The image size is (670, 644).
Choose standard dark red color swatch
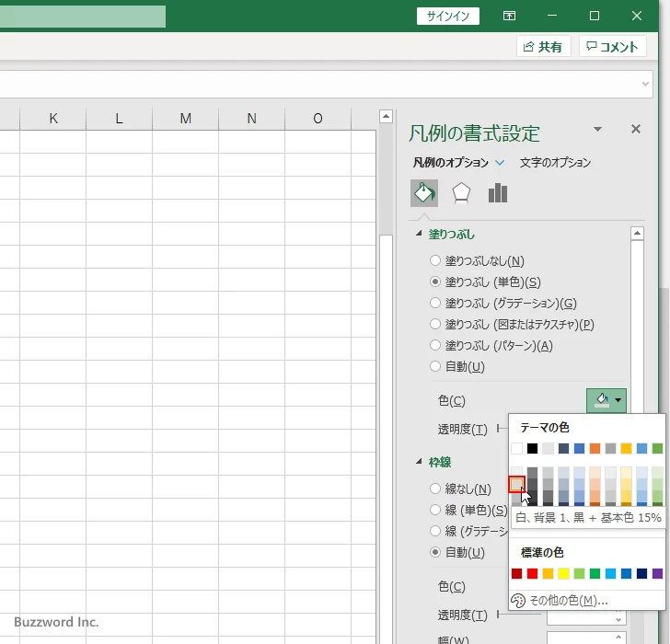pyautogui.click(x=516, y=573)
